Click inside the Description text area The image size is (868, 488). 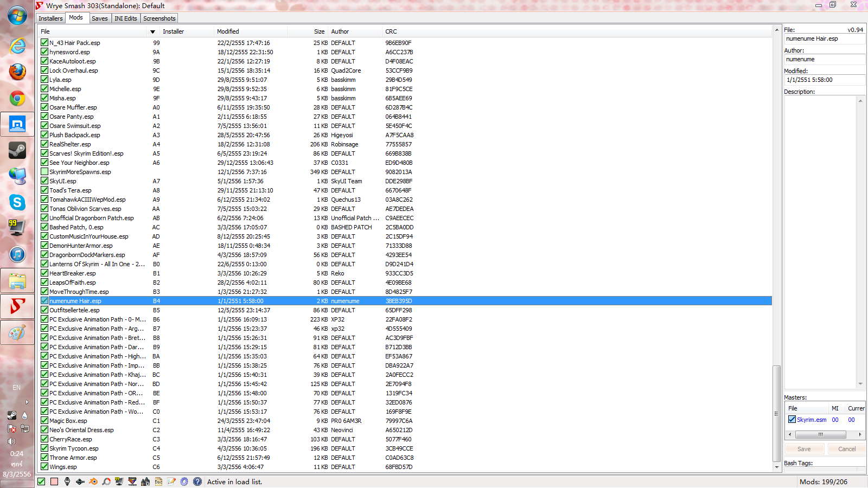820,242
